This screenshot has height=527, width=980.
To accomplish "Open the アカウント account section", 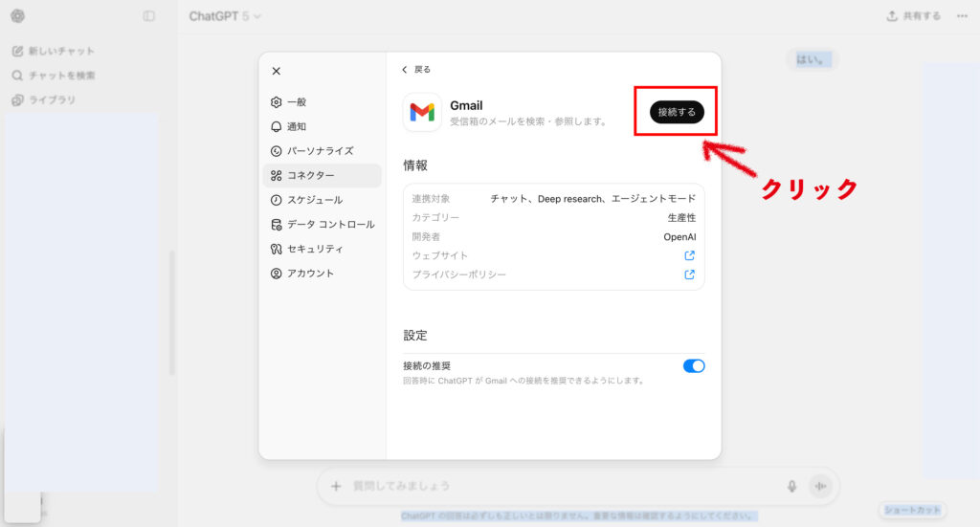I will 310,274.
